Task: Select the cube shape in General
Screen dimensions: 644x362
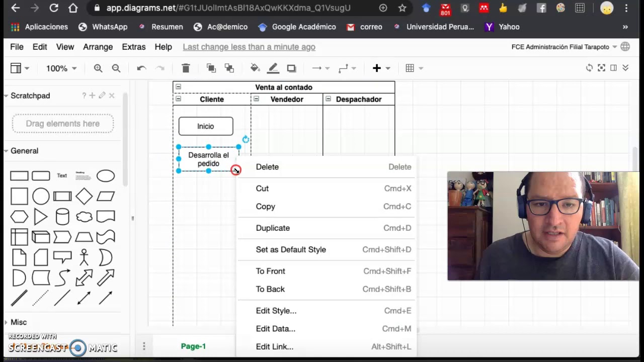Action: (x=41, y=237)
